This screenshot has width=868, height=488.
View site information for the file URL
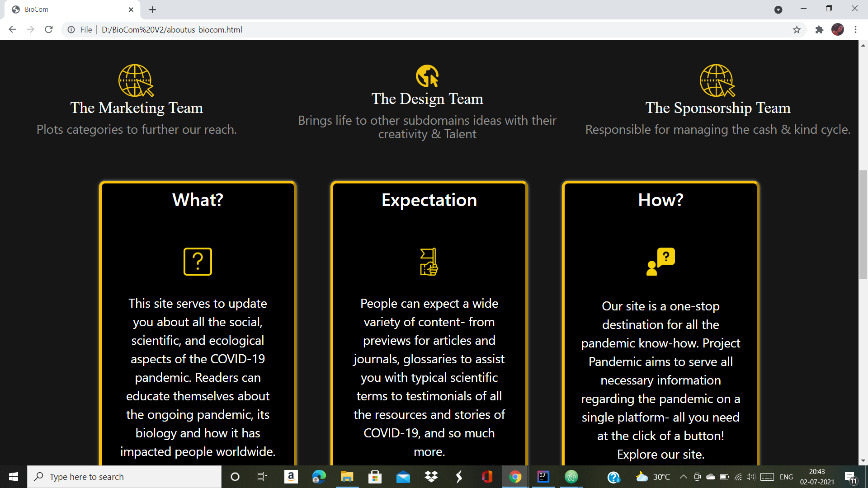[x=71, y=29]
